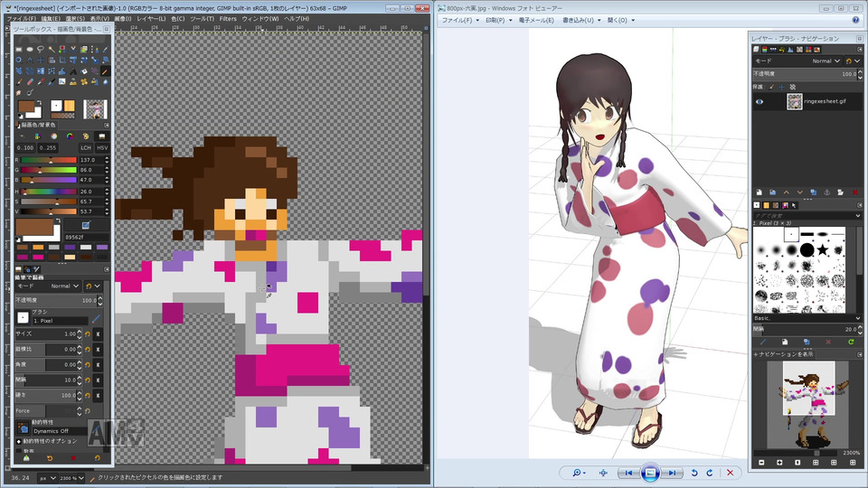This screenshot has width=868, height=488.
Task: Select the HSV color model button
Action: tap(102, 147)
